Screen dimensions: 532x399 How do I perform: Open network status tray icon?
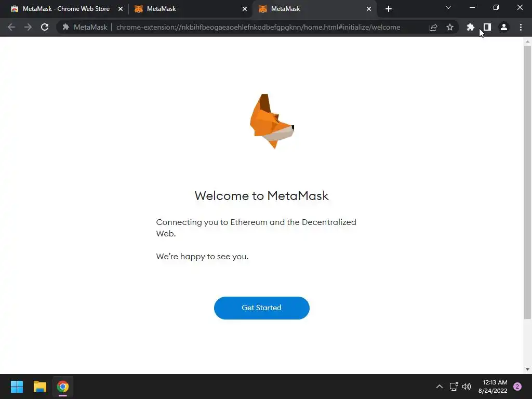point(454,387)
